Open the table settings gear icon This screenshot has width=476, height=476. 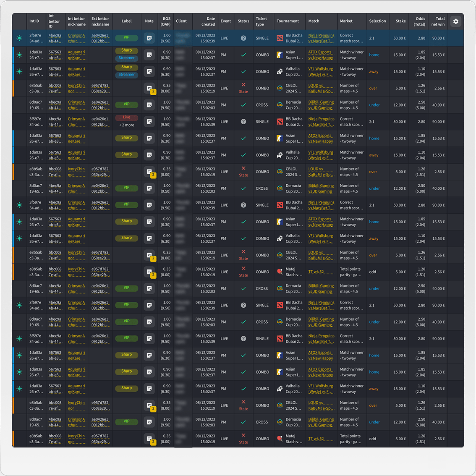coord(455,21)
